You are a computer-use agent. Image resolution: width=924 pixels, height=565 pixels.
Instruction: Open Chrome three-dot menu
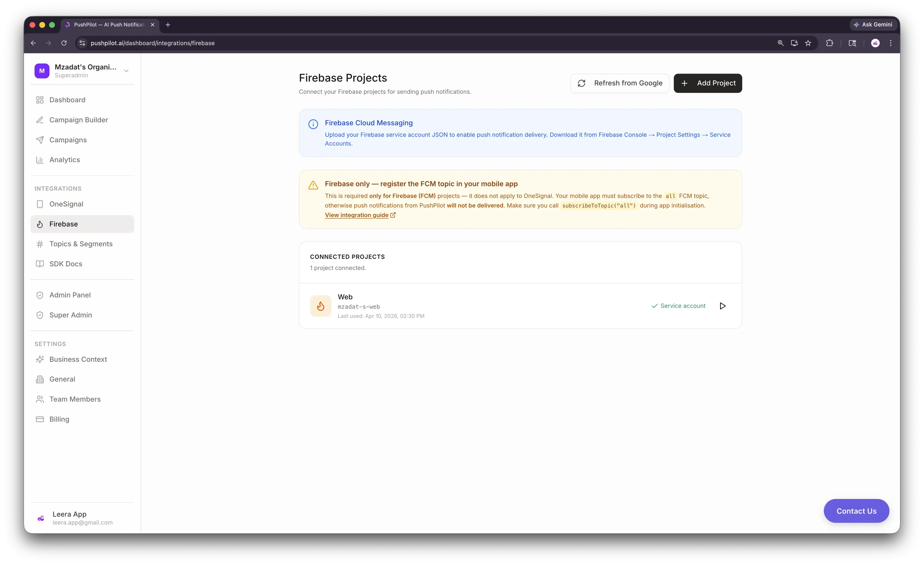click(891, 43)
